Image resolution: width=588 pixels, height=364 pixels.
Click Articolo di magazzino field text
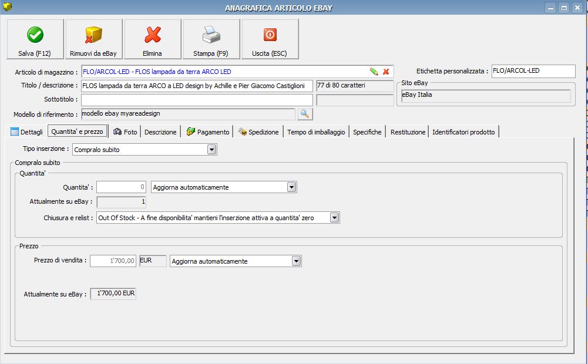click(x=157, y=72)
